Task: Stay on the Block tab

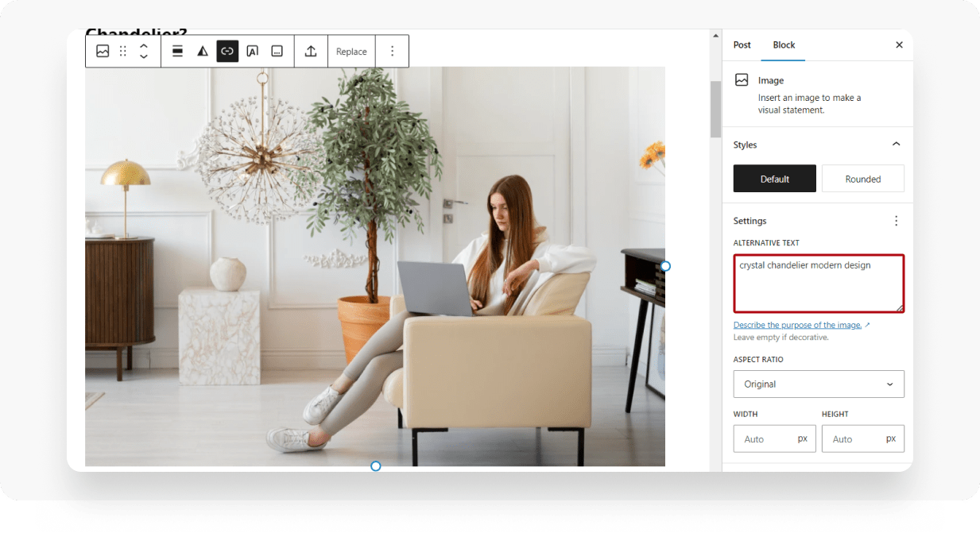Action: [783, 44]
